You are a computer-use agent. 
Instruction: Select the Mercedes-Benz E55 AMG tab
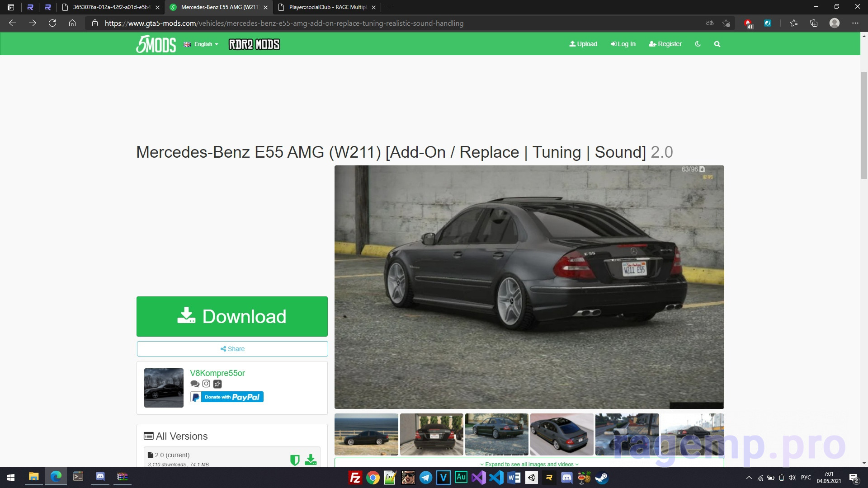tap(219, 7)
